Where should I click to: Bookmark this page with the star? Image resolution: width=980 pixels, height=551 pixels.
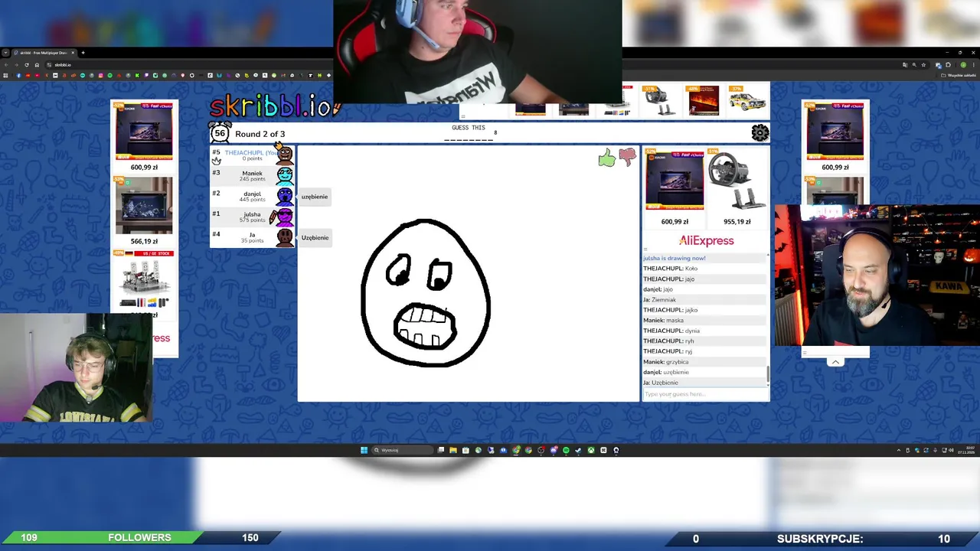pos(923,64)
